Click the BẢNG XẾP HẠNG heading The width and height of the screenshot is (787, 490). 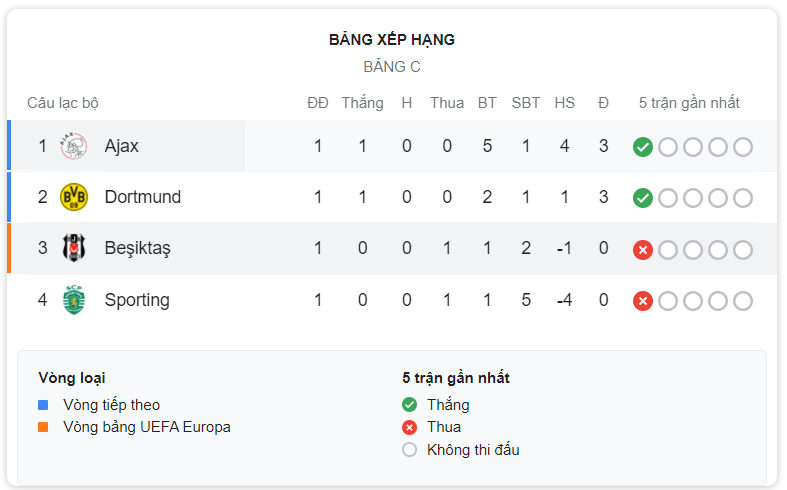392,39
